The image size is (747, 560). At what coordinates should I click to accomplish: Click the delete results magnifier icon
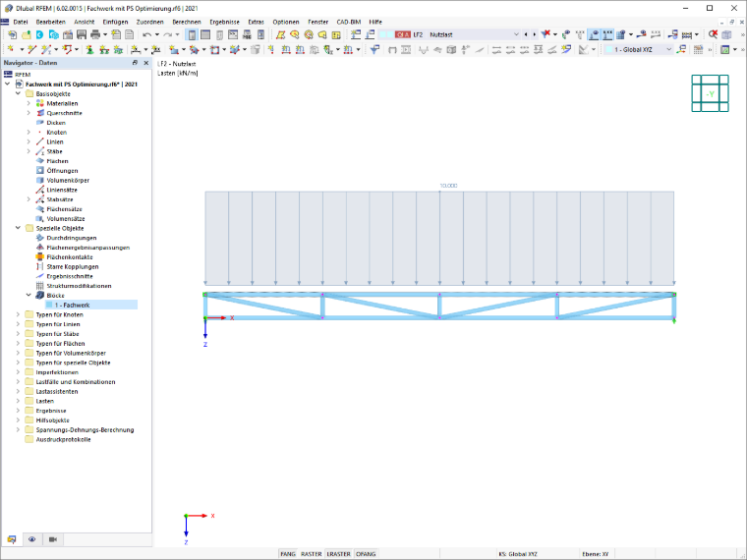[713, 34]
